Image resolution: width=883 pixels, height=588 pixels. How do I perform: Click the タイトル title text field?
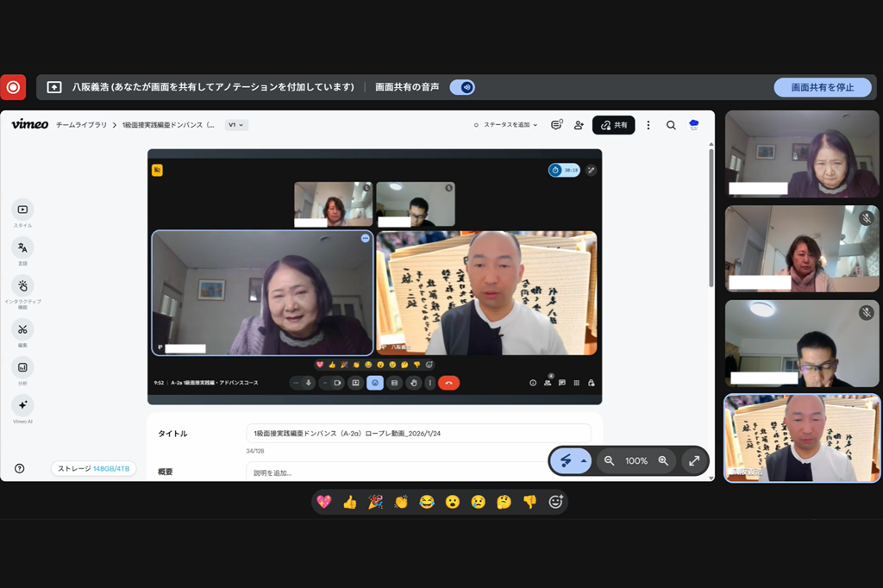(418, 433)
